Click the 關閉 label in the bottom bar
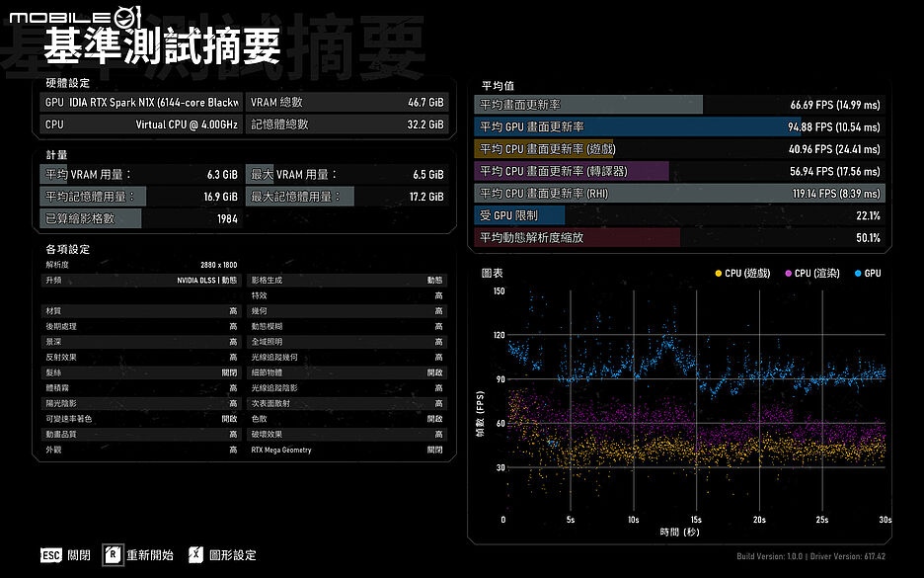 79,555
